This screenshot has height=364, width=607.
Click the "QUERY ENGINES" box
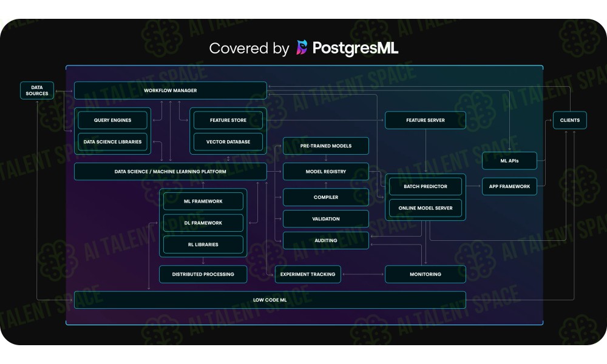coord(113,120)
